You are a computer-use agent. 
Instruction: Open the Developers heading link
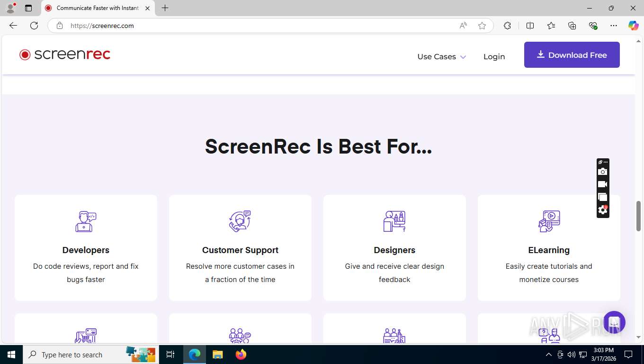click(86, 250)
